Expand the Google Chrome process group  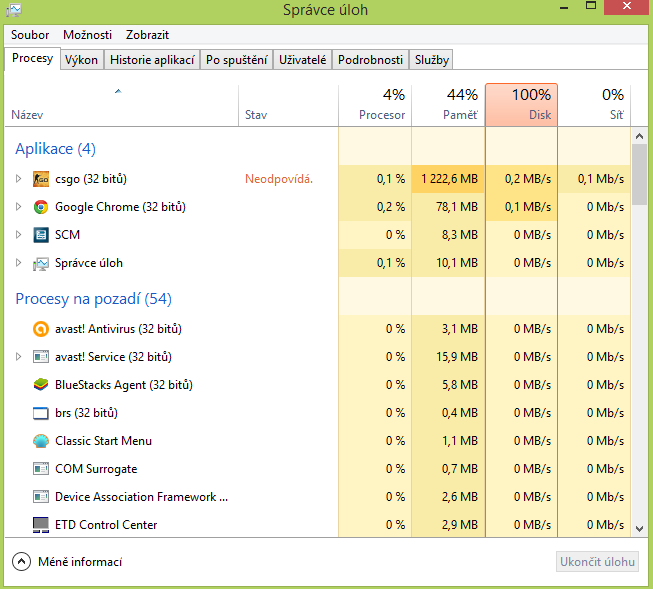[18, 207]
